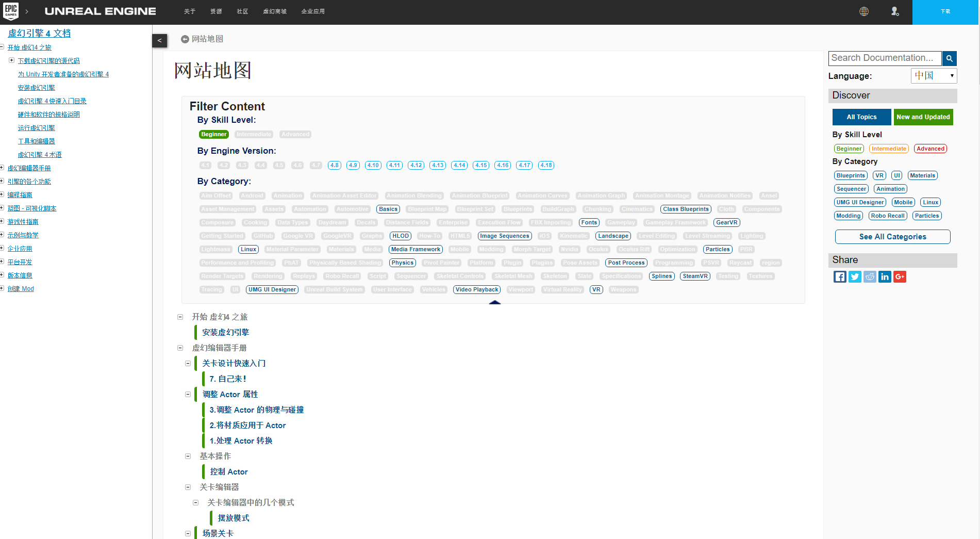Viewport: 980px width, 539px height.
Task: Toggle the Basics category filter
Action: 388,209
